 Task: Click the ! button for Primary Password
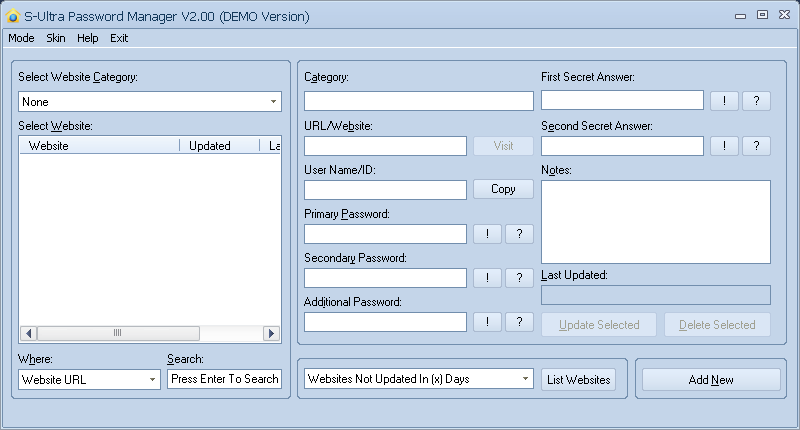pos(487,234)
